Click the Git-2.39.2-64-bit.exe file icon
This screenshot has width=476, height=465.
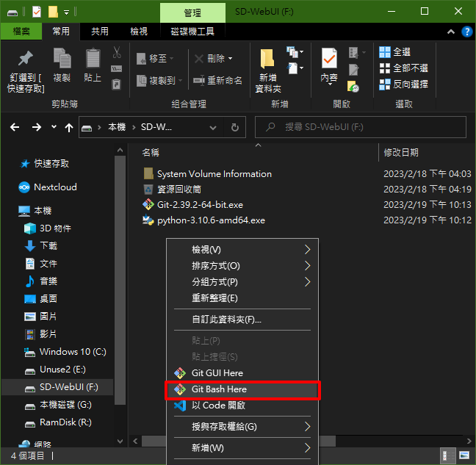[x=148, y=204]
